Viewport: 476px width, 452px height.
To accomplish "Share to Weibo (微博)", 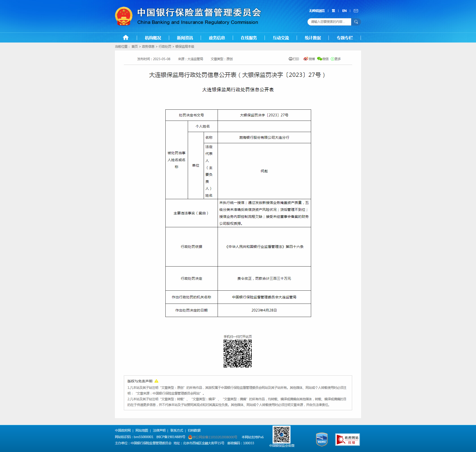I will 309,59.
